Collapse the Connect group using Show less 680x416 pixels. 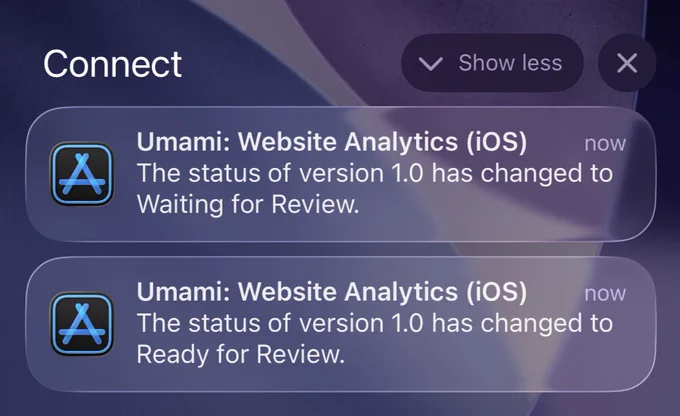(492, 63)
